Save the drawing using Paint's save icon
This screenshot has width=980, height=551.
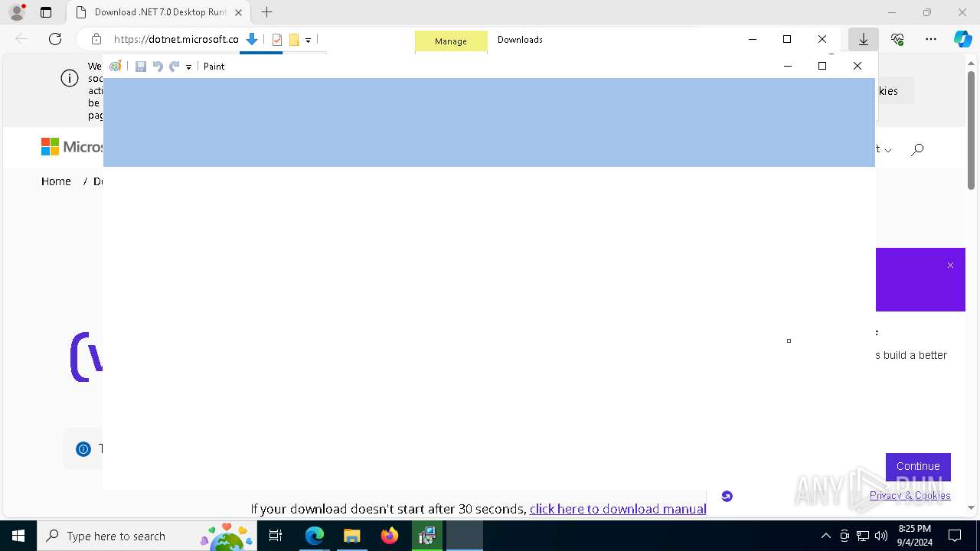141,67
